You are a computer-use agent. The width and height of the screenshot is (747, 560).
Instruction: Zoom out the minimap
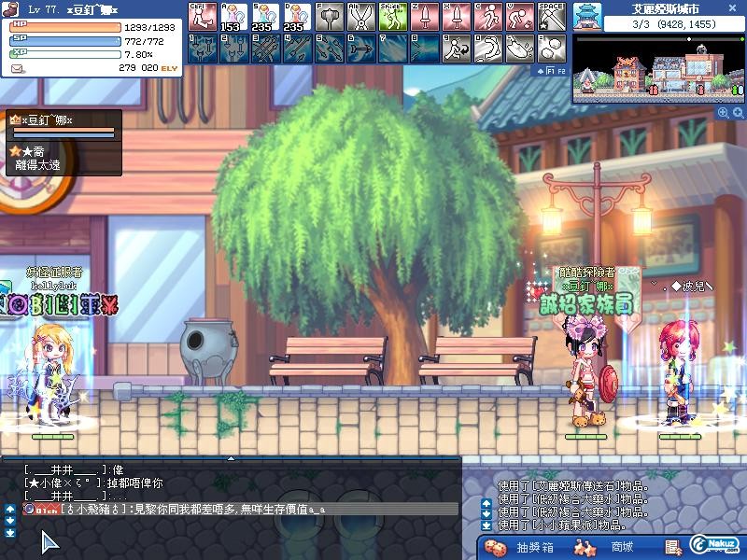click(x=739, y=112)
